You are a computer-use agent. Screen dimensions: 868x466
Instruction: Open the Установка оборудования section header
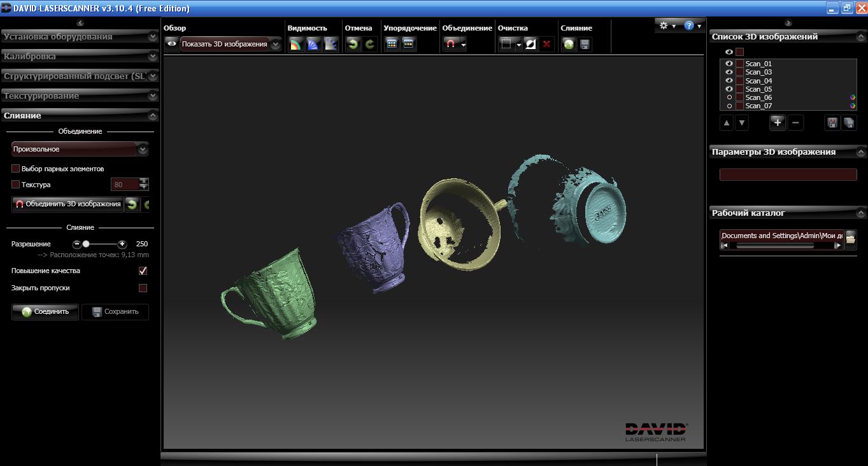point(80,37)
